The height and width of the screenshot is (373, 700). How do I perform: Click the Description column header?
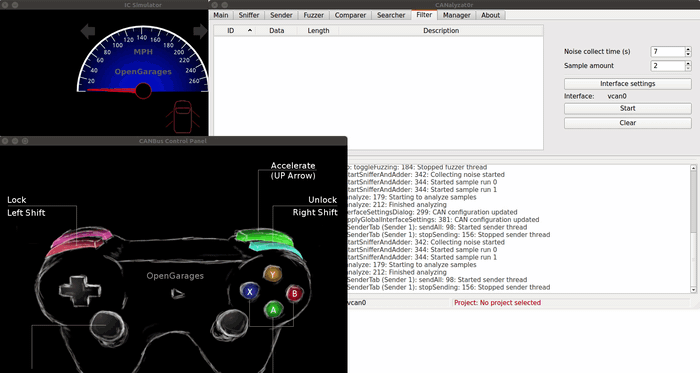[x=441, y=30]
